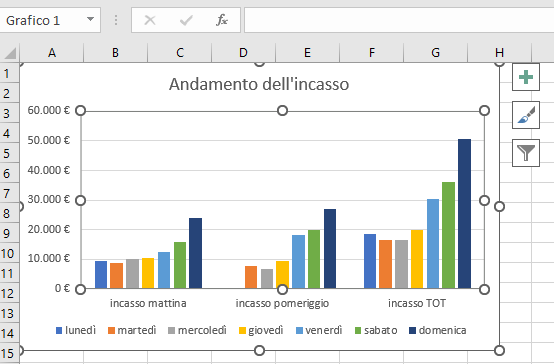Click the giovedì legend entry
Image resolution: width=554 pixels, height=364 pixels.
point(261,330)
